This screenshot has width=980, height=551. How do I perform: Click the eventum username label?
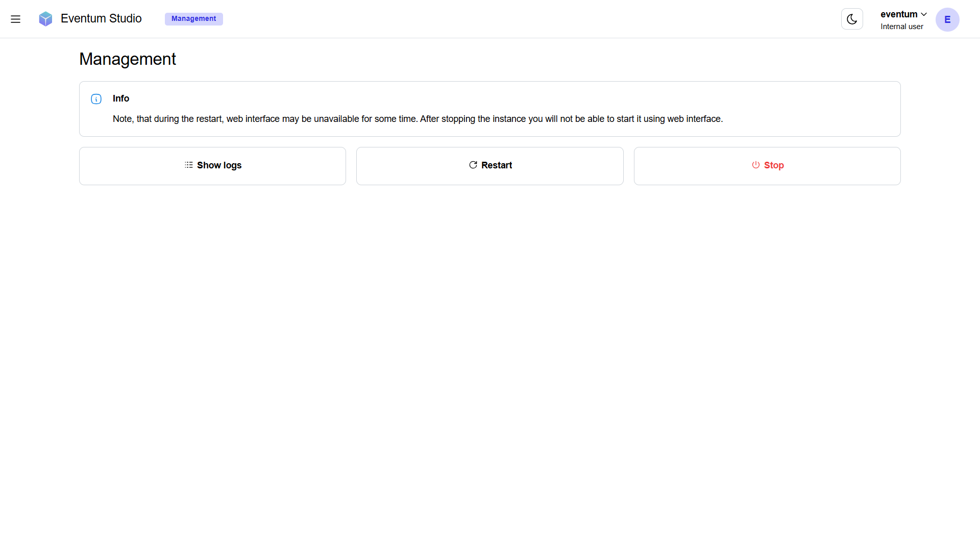pos(898,14)
